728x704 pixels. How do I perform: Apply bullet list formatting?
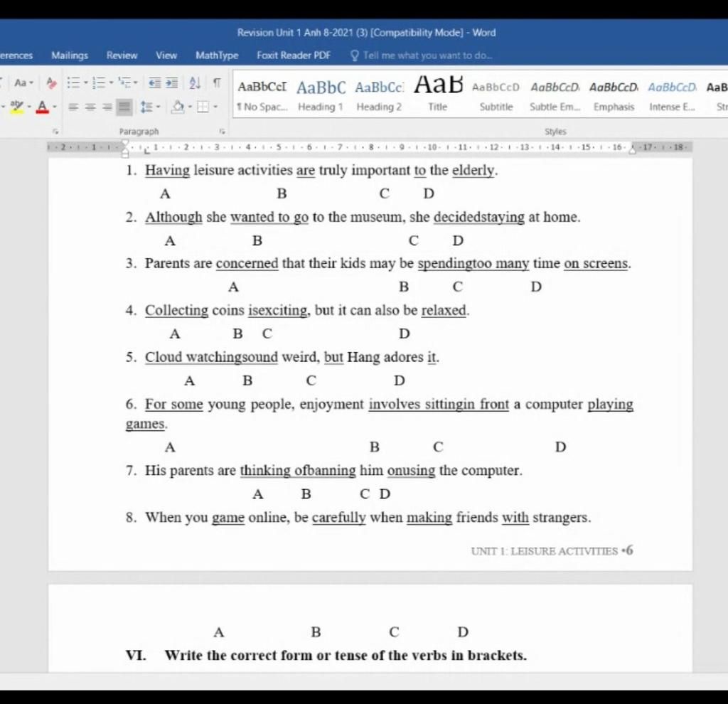(x=73, y=82)
